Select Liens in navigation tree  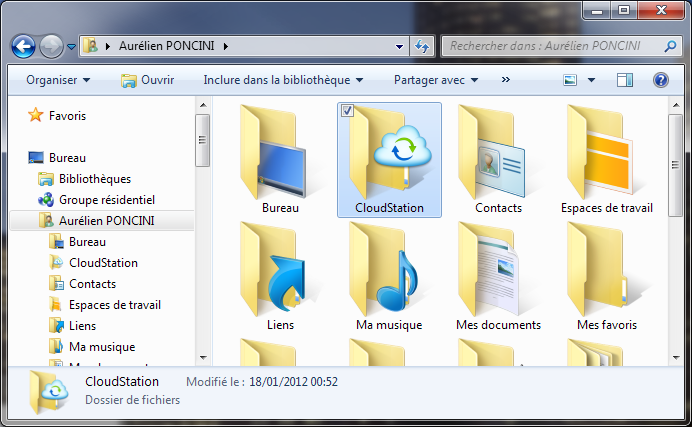pos(83,326)
